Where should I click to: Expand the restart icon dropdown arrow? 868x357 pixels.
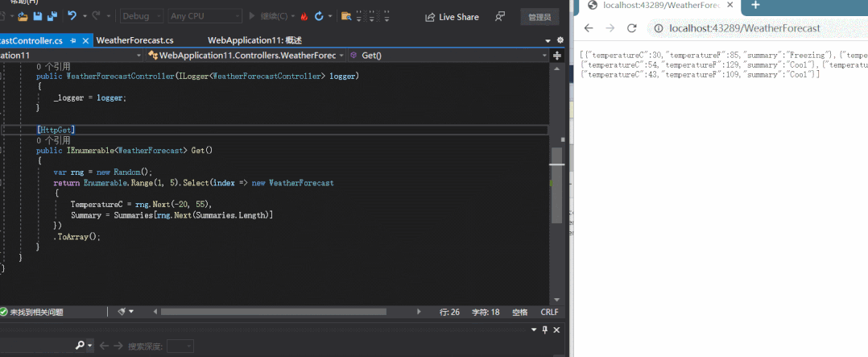point(330,17)
